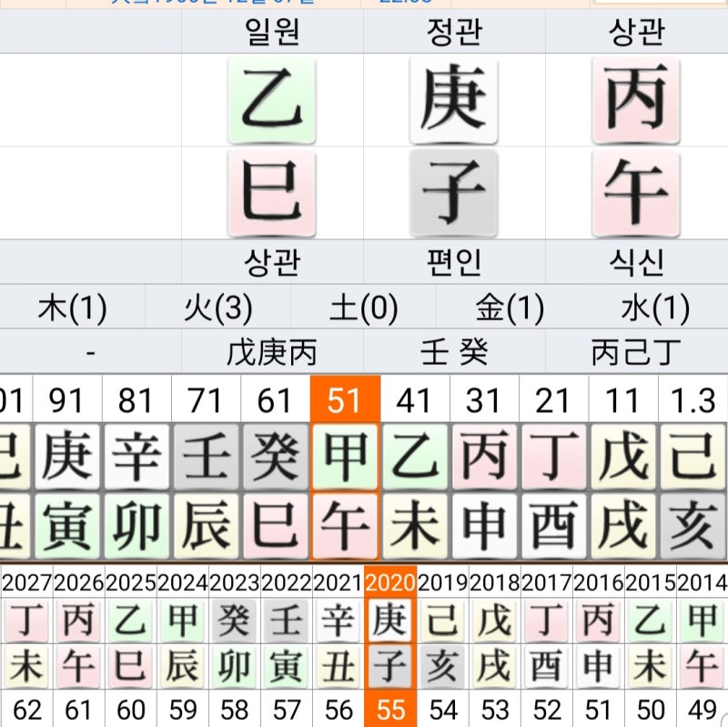Tap the large 巳 branch tile below 乙
This screenshot has height=727, width=728.
272,193
